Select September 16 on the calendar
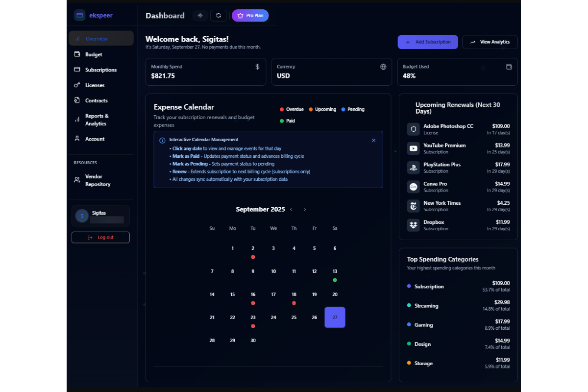The height and width of the screenshot is (392, 588). 253,295
